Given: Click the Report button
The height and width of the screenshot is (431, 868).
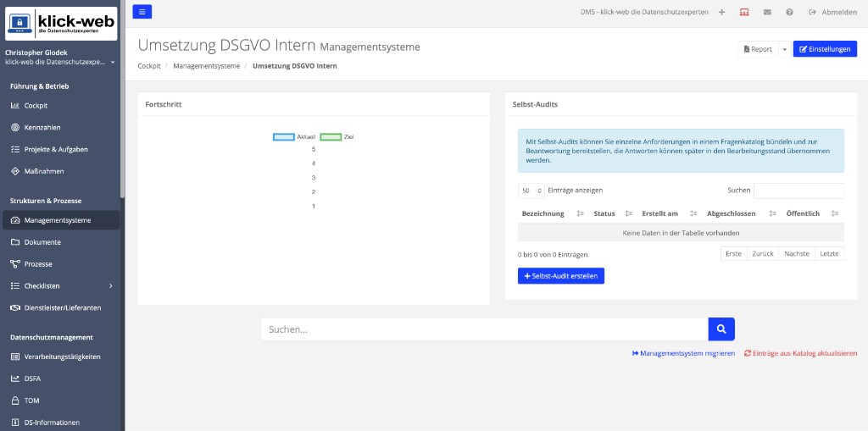Looking at the screenshot, I should [x=758, y=49].
